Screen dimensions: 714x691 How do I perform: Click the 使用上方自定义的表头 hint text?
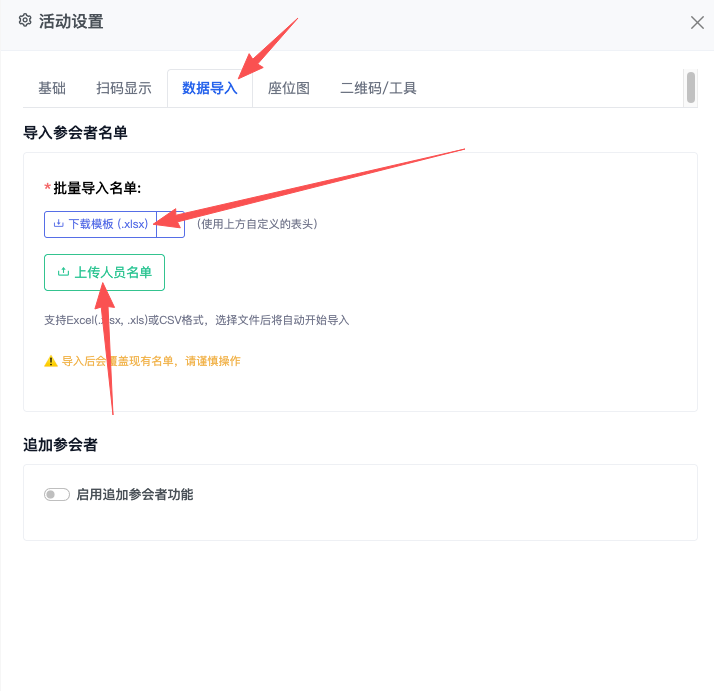pos(257,224)
